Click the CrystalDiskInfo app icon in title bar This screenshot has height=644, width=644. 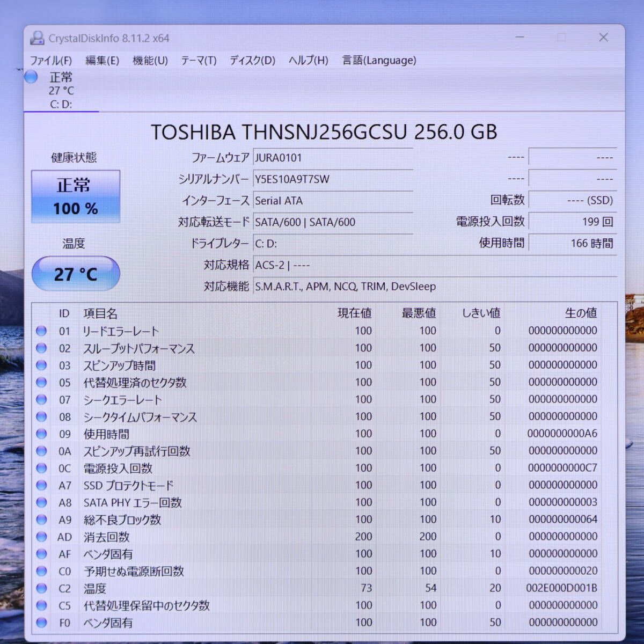coord(37,38)
